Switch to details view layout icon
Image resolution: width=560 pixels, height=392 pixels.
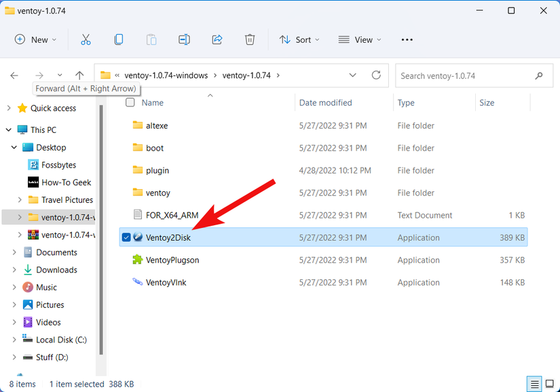535,384
